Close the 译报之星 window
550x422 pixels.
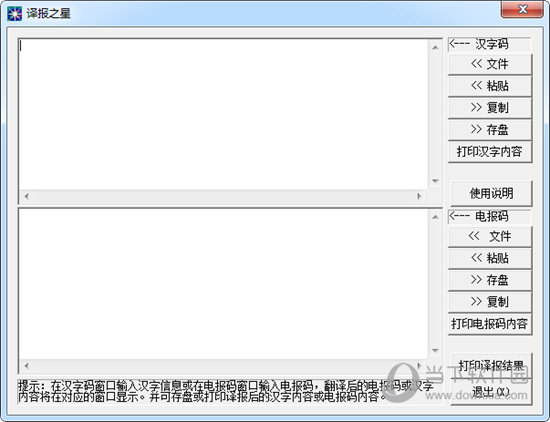(x=522, y=9)
